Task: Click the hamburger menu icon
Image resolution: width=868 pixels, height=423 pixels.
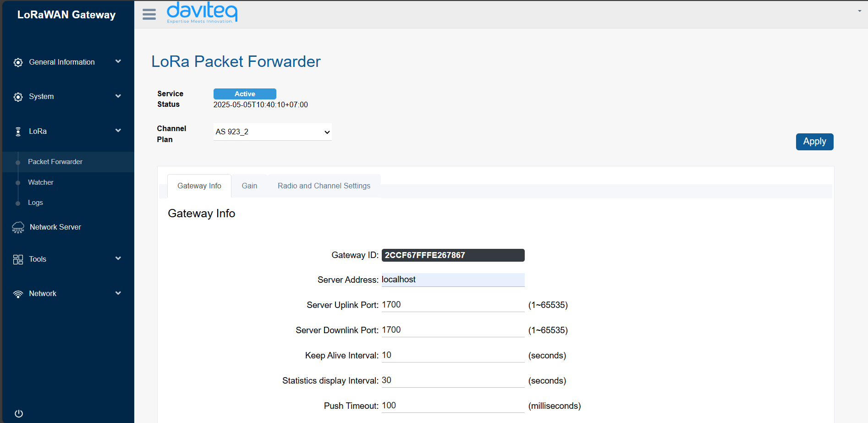Action: click(x=149, y=15)
